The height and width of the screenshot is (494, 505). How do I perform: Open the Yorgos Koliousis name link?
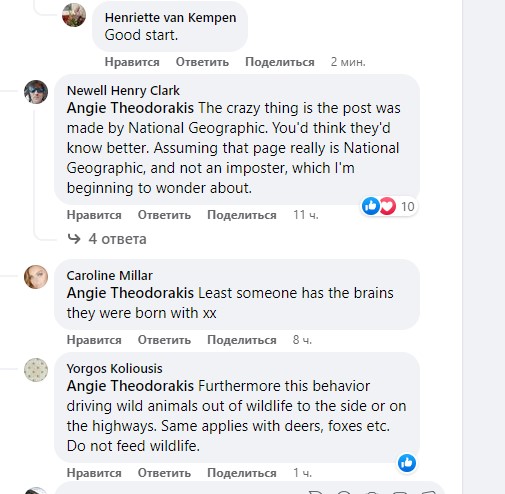tap(114, 369)
